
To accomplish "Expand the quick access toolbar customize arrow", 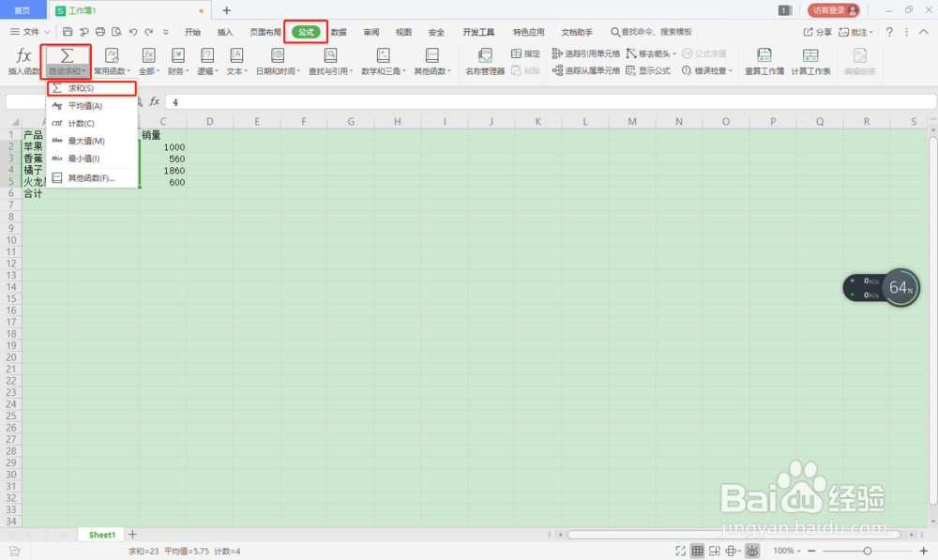I will coord(166,32).
